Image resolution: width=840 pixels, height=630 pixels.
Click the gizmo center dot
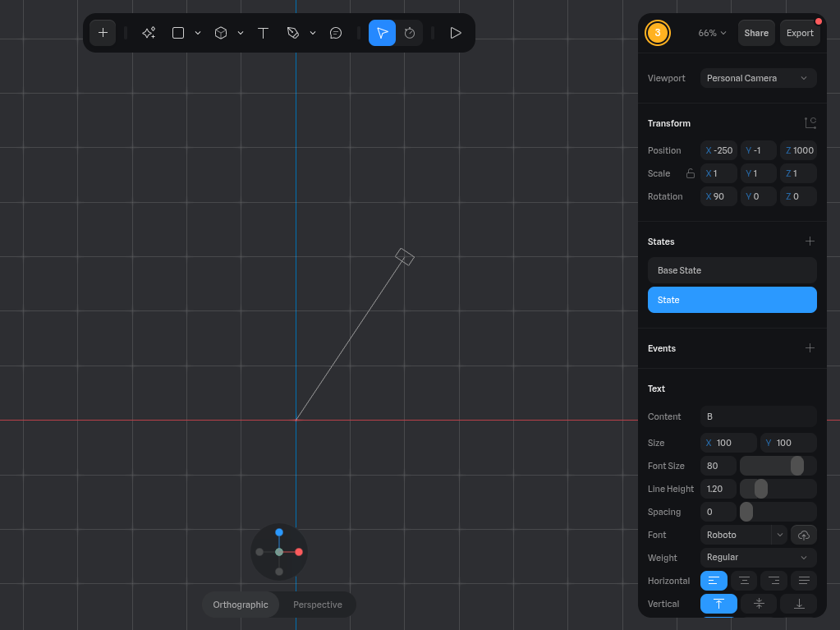point(279,552)
